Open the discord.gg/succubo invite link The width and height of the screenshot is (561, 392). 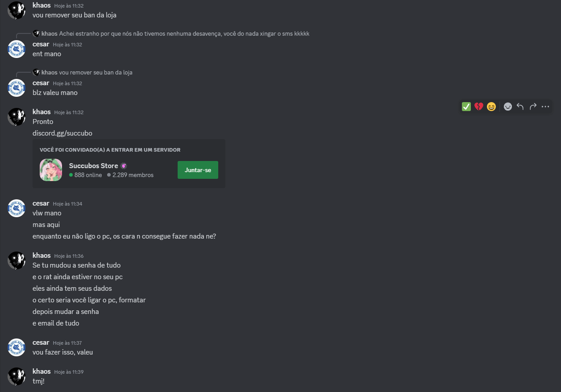pos(62,133)
